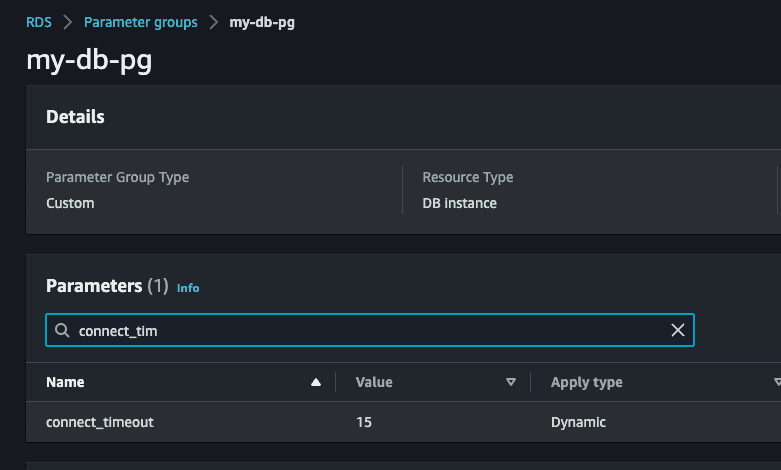Click the my-db-pg breadcrumb item

click(262, 22)
